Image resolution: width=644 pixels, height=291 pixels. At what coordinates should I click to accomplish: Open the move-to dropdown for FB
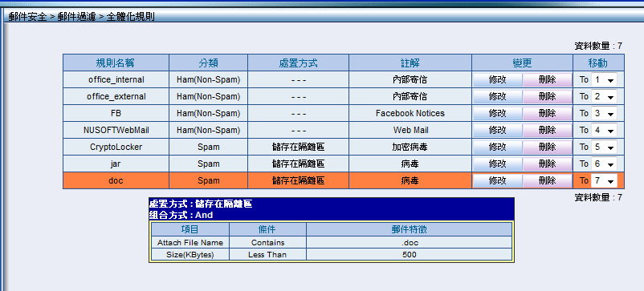[x=604, y=113]
